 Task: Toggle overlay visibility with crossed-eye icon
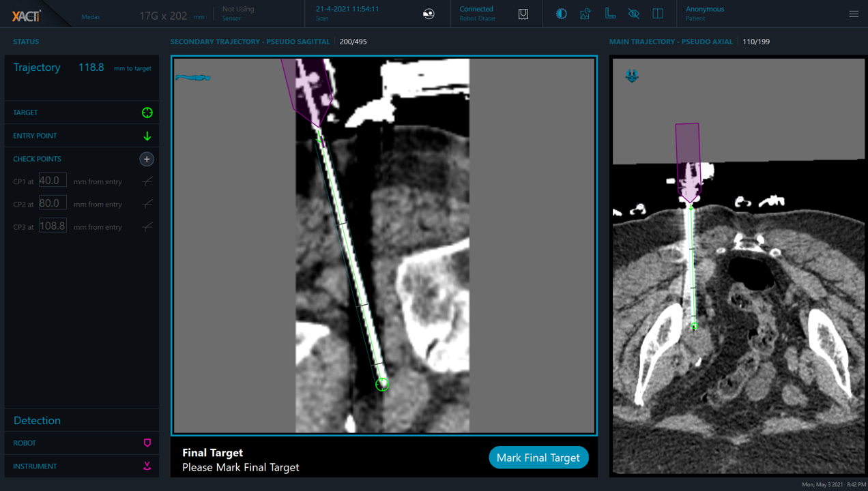coord(634,14)
